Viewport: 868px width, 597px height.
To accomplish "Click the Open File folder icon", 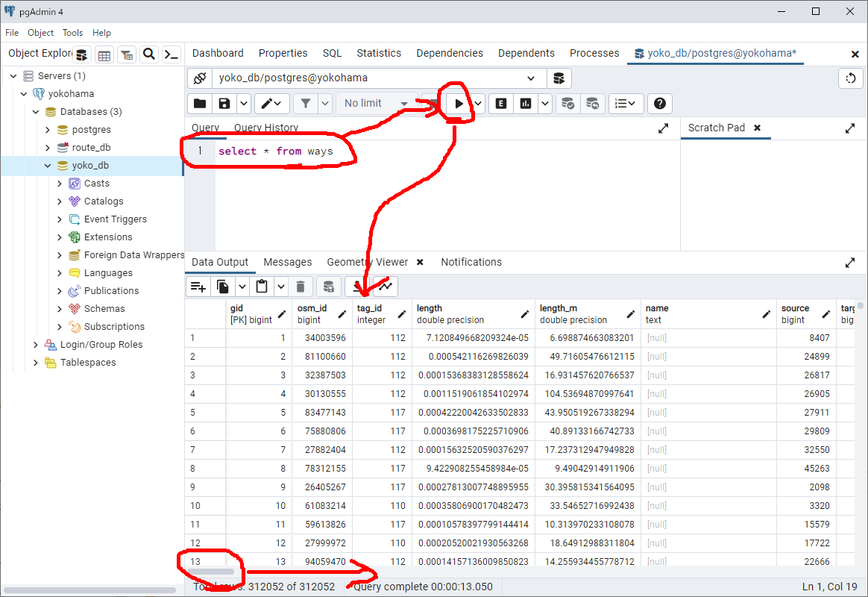I will coord(200,104).
